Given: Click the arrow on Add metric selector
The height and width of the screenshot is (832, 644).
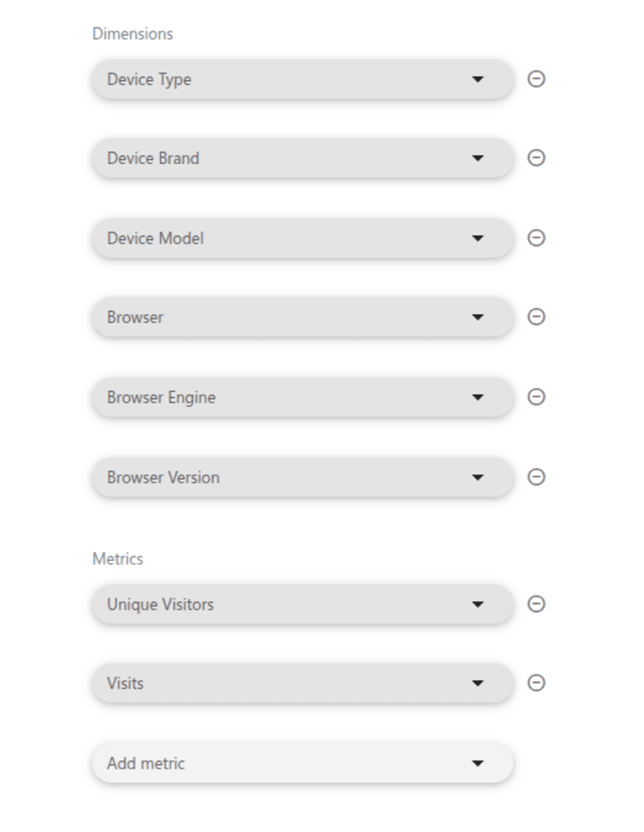Looking at the screenshot, I should pos(478,764).
